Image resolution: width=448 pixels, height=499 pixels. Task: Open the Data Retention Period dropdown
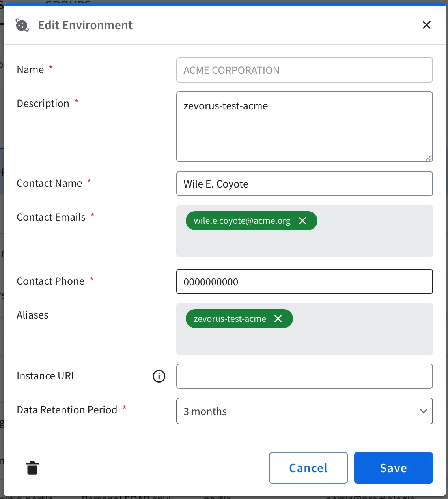(304, 411)
